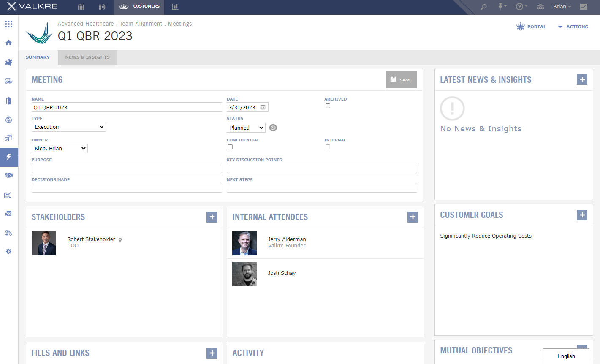Open the Status dropdown showing Planned
The height and width of the screenshot is (364, 600).
point(246,128)
